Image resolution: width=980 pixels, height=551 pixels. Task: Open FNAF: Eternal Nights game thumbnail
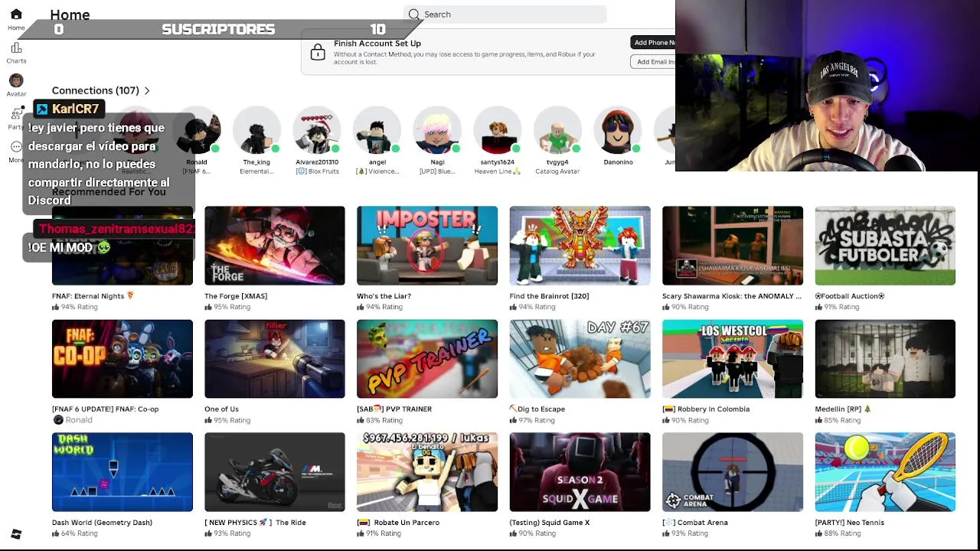(x=122, y=246)
